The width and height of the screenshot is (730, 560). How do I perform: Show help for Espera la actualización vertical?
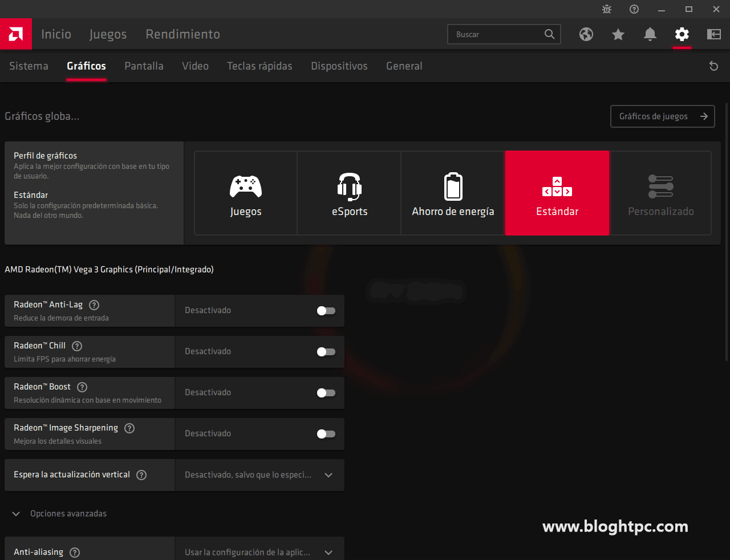pyautogui.click(x=142, y=475)
